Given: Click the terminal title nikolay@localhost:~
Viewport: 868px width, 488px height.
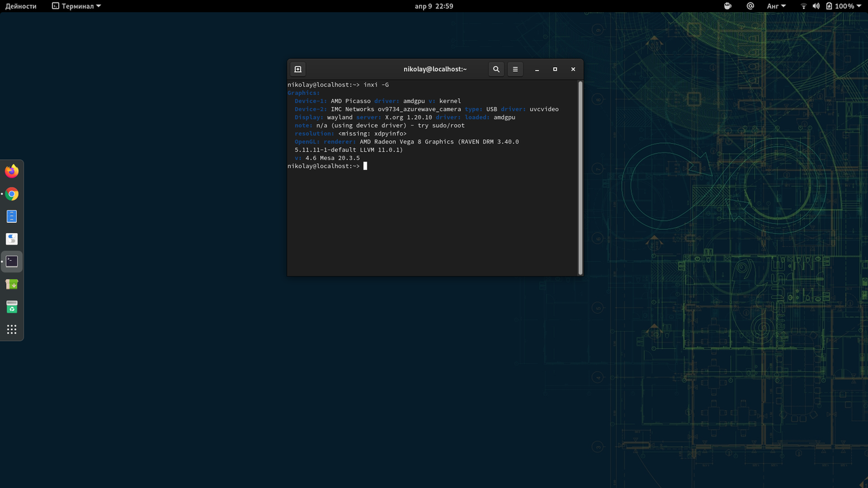Looking at the screenshot, I should [435, 69].
